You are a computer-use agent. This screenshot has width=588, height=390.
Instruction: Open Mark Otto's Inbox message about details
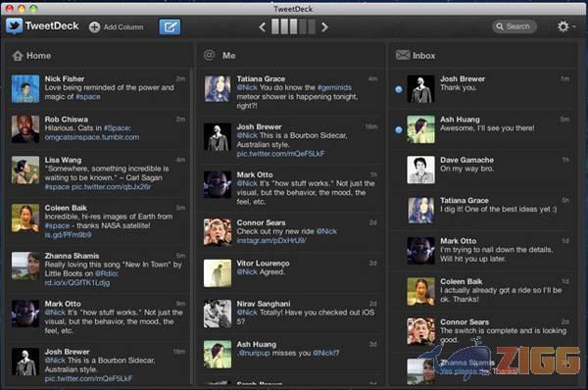click(484, 251)
